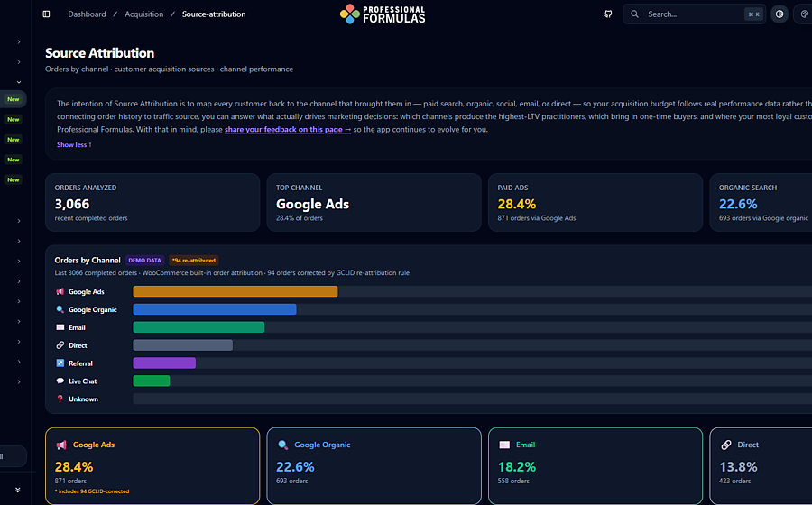Click the Professional Formulas logo

383,14
